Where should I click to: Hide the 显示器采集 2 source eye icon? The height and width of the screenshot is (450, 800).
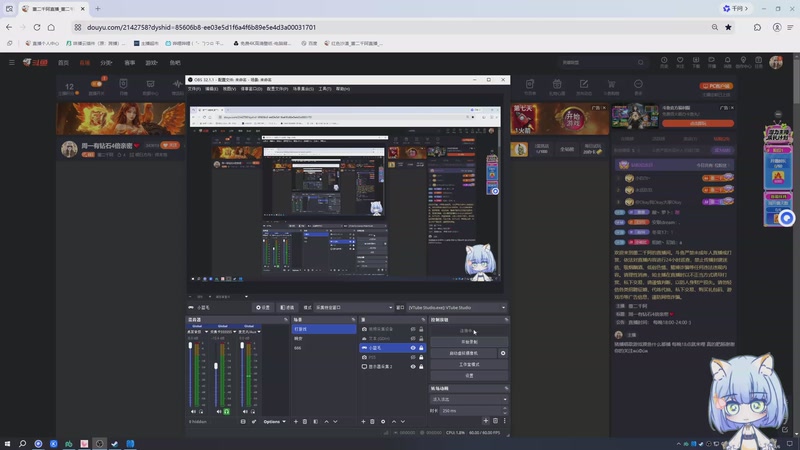413,366
